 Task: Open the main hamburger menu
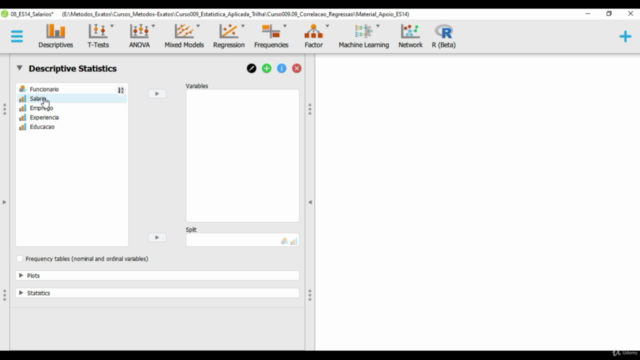coord(17,36)
